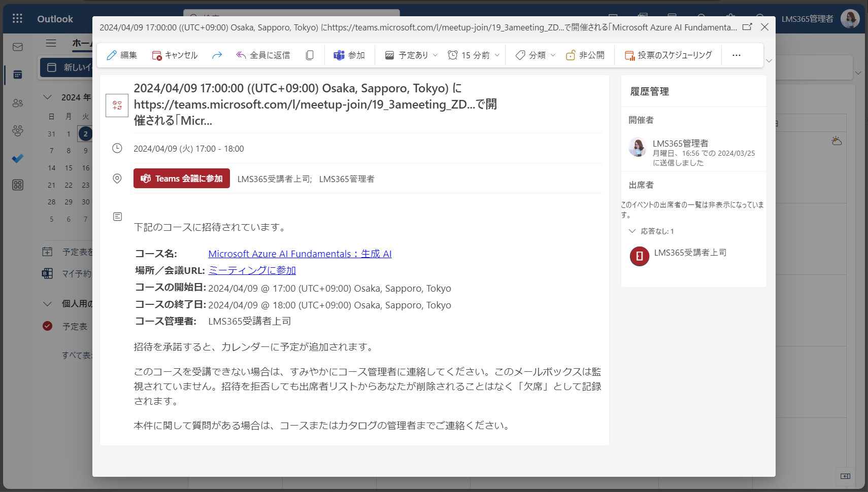Click attendee LMS365受講者上司 avatar
This screenshot has width=868, height=492.
(x=640, y=256)
